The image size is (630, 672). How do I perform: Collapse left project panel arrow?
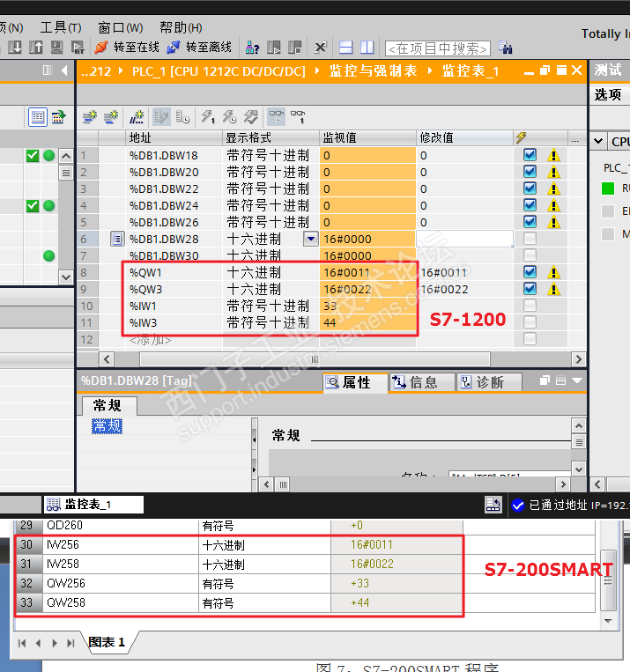pos(64,70)
